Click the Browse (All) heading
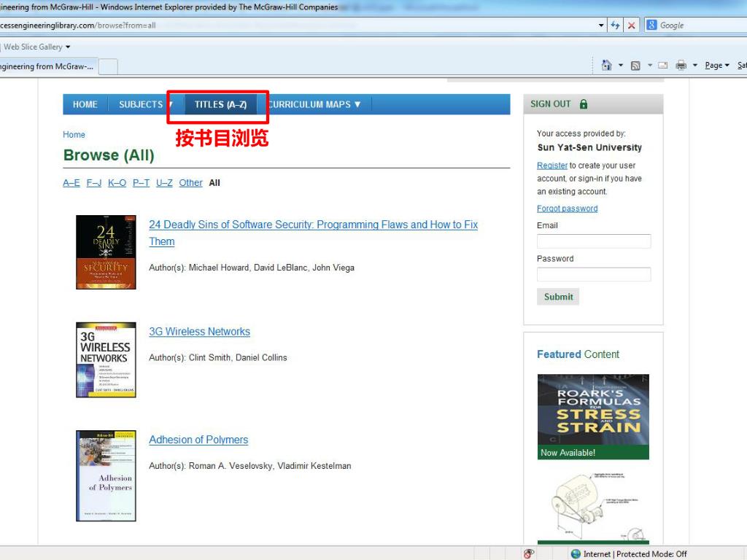The image size is (747, 560). point(109,155)
